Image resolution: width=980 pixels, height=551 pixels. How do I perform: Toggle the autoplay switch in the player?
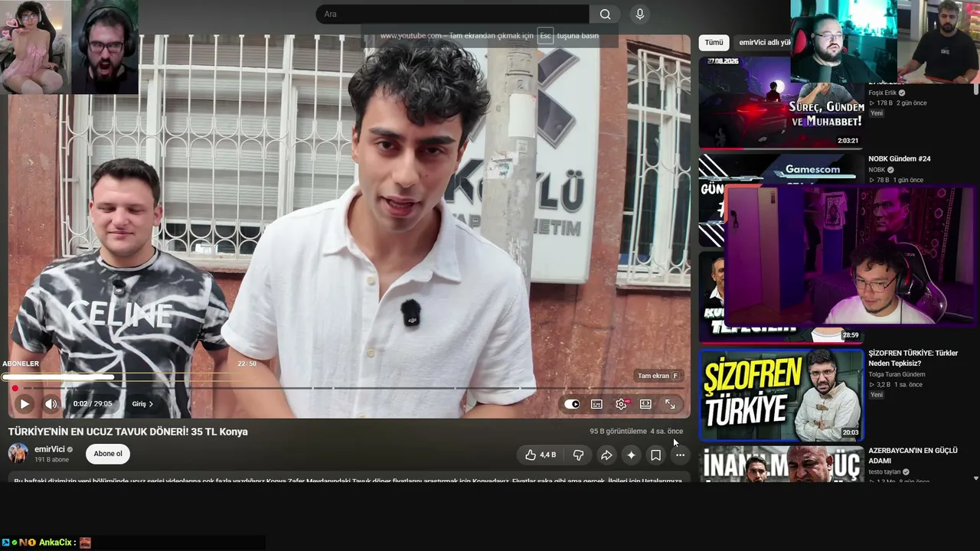click(x=572, y=404)
